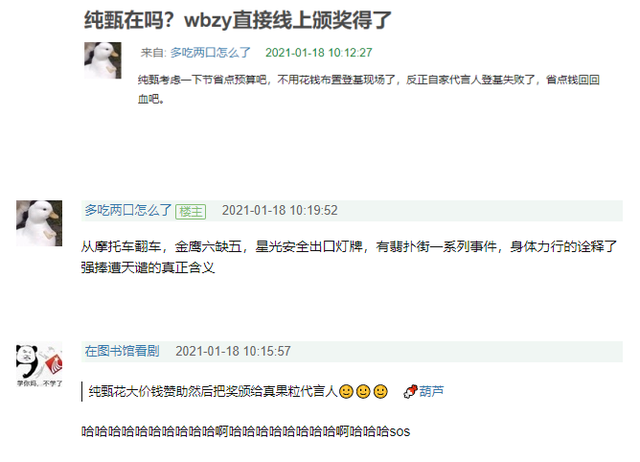Click the reply timestamp 2021-01-18 10:19:52
640x462 pixels.
pos(280,211)
